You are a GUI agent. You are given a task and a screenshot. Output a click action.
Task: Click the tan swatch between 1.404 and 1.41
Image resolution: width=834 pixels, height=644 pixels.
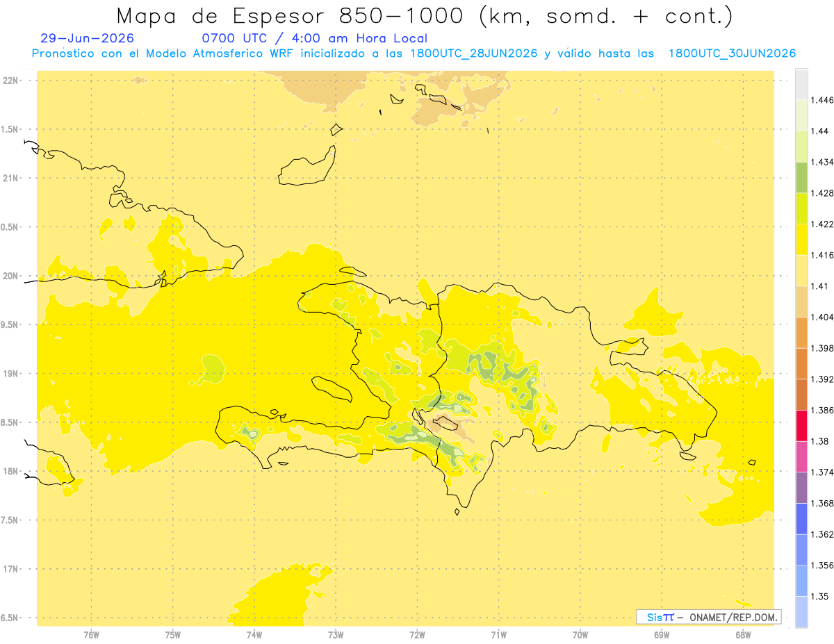[801, 302]
